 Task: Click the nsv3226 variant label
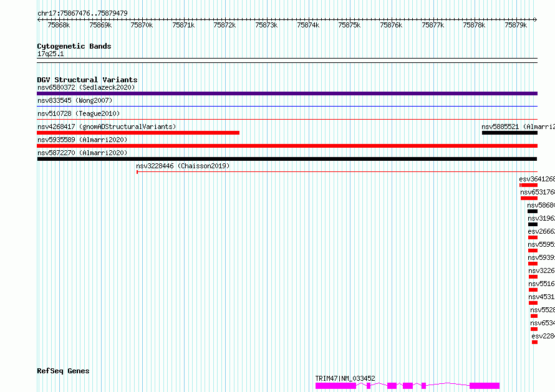(541, 270)
